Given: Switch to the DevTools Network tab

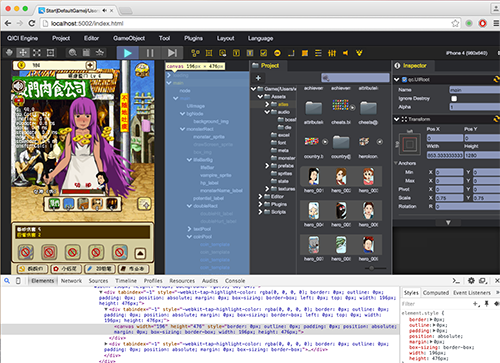Looking at the screenshot, I should coord(71,281).
